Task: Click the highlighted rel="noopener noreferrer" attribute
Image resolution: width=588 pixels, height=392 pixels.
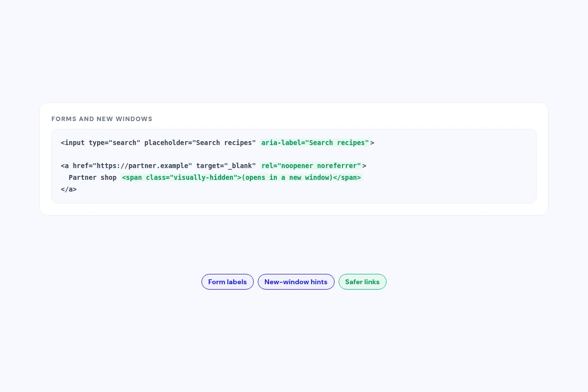Action: coord(311,166)
